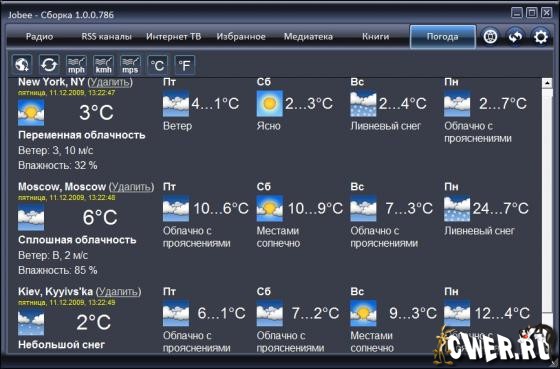560x369 pixels.
Task: Set wind speed units to mps
Action: click(130, 65)
